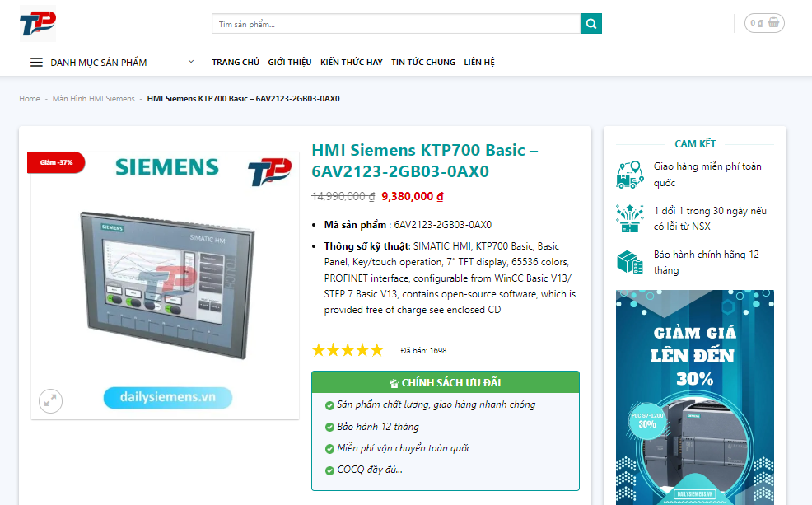Image resolution: width=812 pixels, height=505 pixels.
Task: Click the TP logo in the header
Action: [38, 24]
